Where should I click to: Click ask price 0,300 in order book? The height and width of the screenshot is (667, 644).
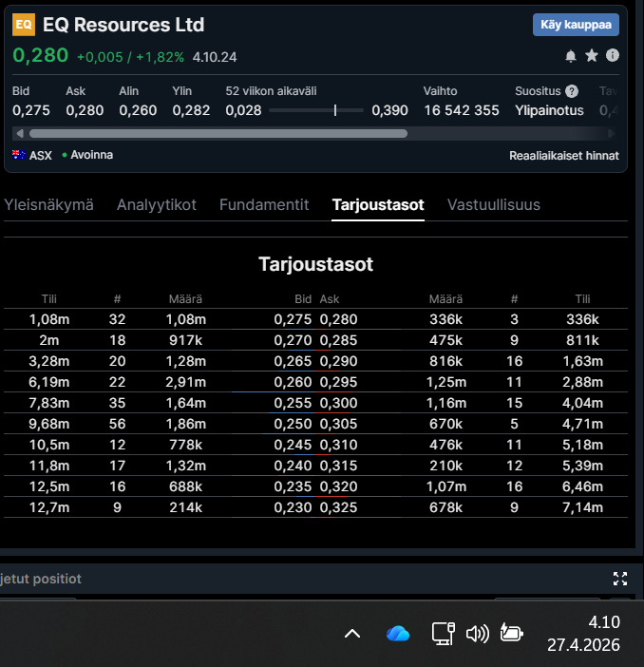[x=338, y=403]
